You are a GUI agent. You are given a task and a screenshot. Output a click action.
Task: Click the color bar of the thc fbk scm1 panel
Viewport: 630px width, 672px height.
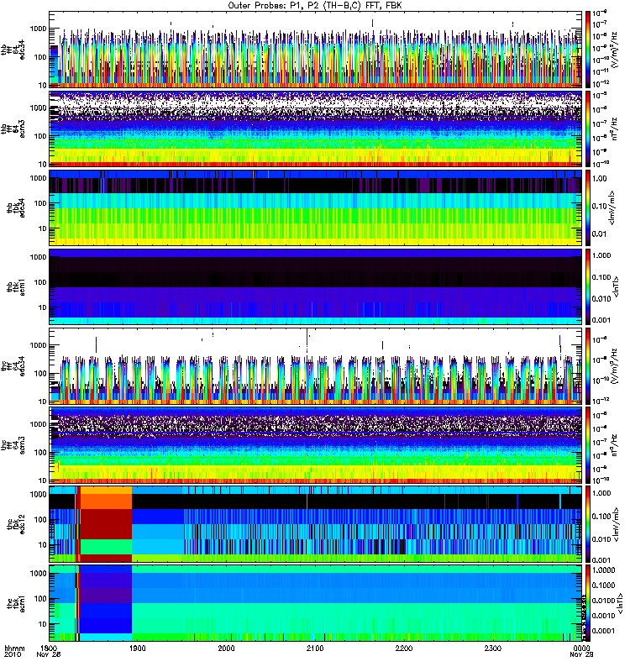[587, 603]
